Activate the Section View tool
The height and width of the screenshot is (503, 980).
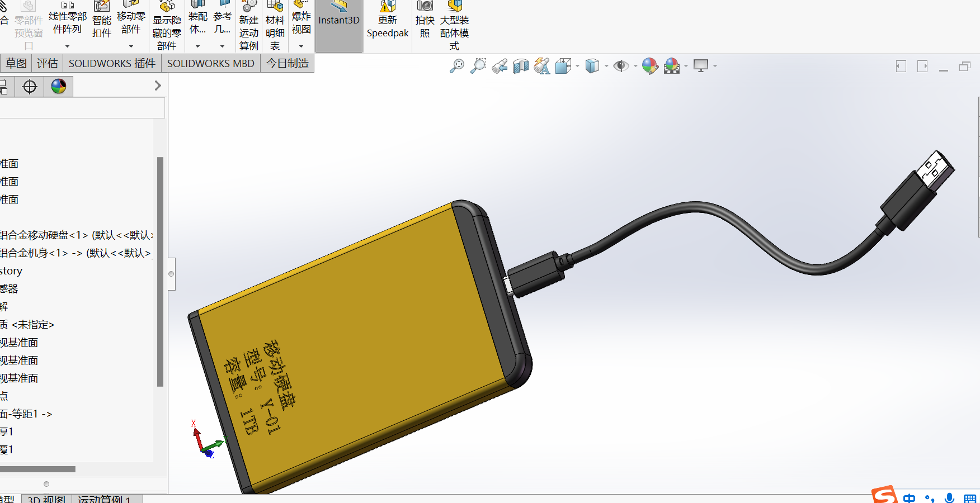coord(521,66)
